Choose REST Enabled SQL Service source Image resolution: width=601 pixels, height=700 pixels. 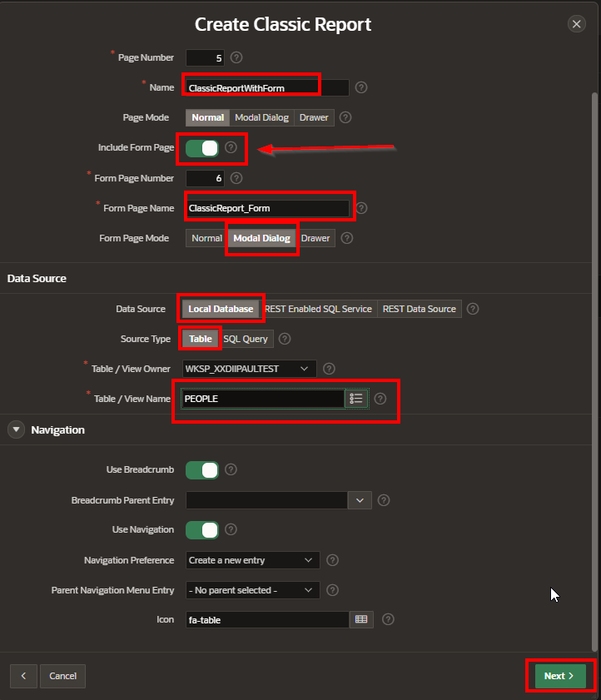pos(318,309)
